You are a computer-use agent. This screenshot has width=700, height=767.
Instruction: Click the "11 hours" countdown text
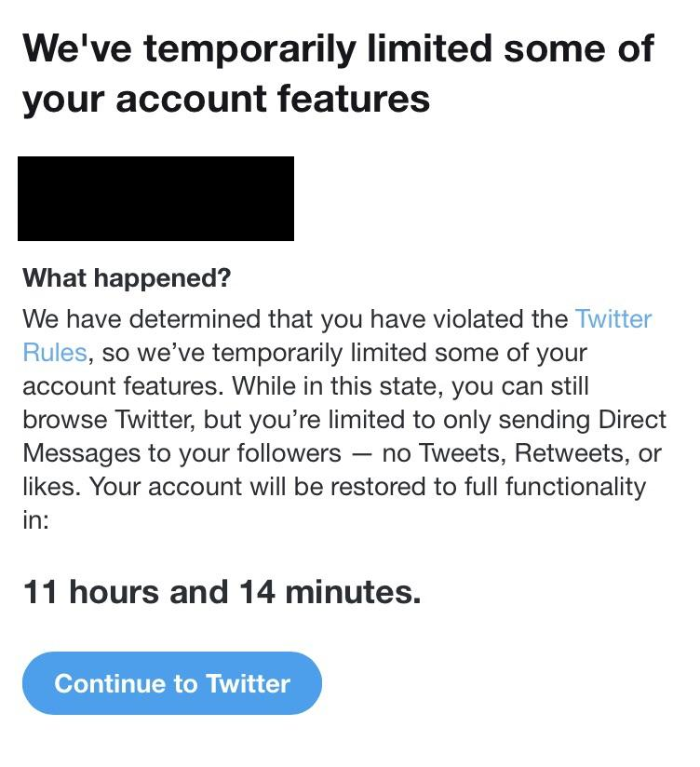[x=90, y=592]
